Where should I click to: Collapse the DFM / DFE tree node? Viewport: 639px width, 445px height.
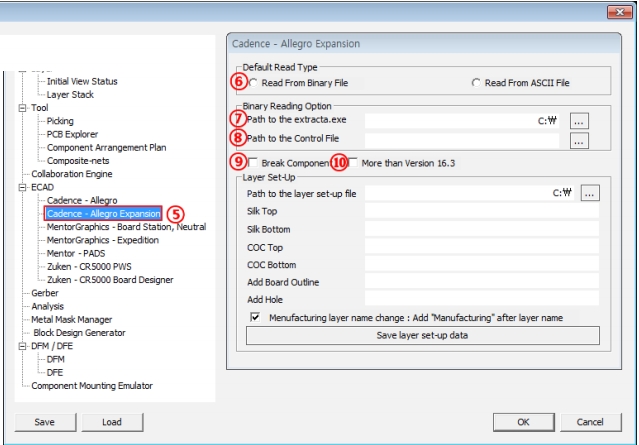tap(22, 346)
